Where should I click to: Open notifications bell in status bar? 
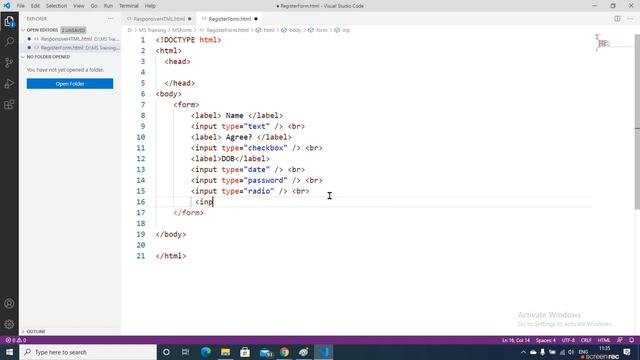[631, 340]
